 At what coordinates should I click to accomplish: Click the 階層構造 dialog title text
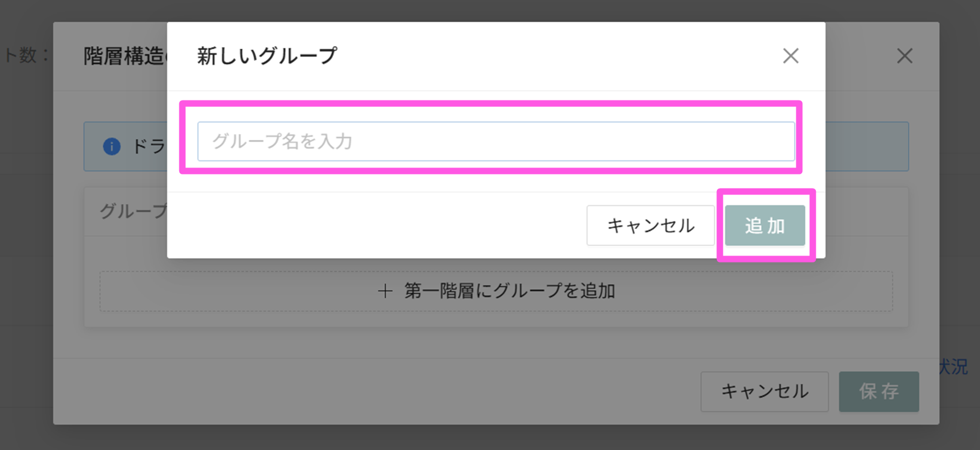click(x=124, y=56)
